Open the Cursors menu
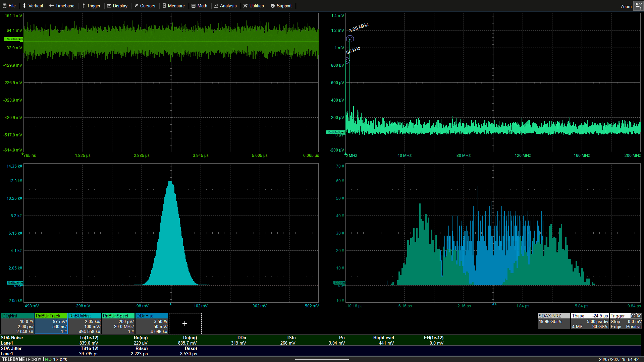The width and height of the screenshot is (644, 362). pyautogui.click(x=145, y=6)
